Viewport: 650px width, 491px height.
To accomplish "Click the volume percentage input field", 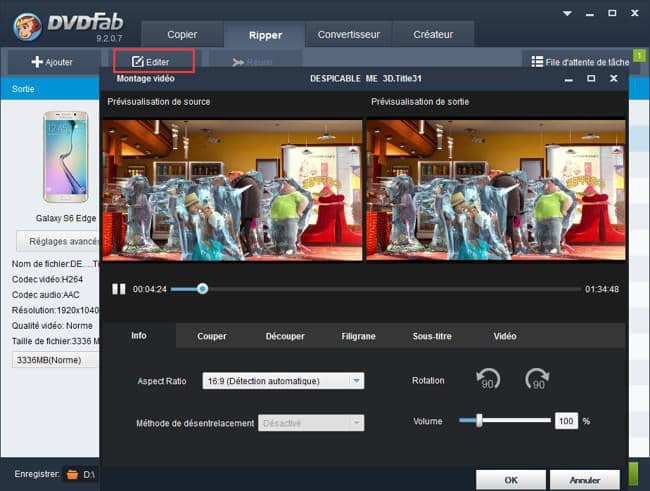I will 566,421.
